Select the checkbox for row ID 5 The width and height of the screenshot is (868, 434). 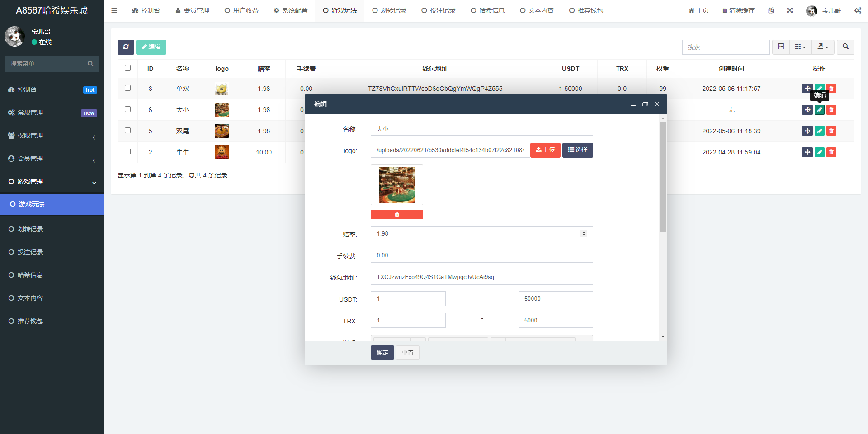tap(127, 131)
